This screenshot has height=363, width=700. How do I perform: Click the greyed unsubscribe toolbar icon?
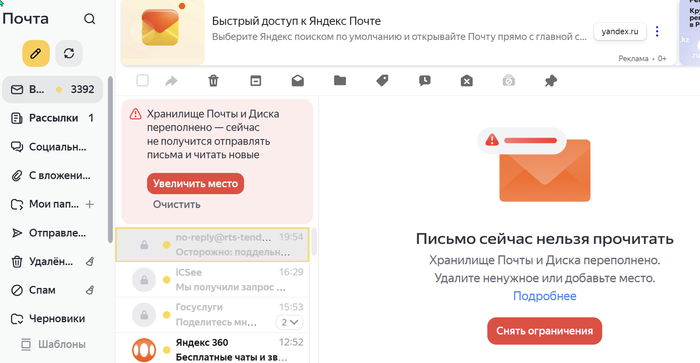tap(508, 81)
